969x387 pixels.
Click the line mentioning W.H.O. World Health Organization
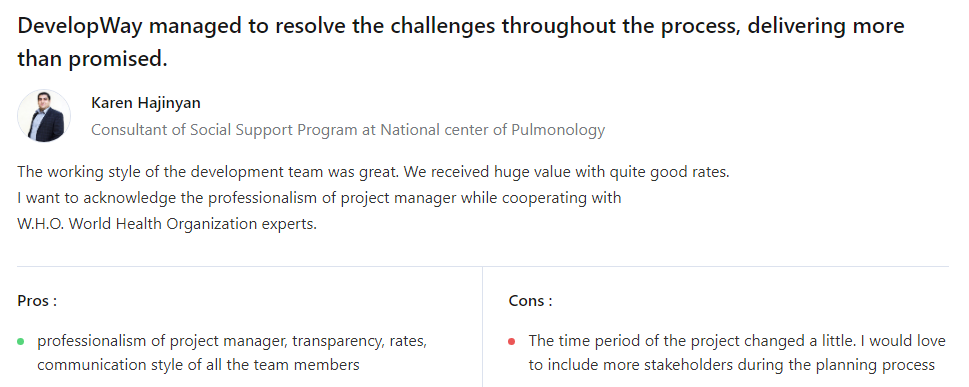[167, 224]
